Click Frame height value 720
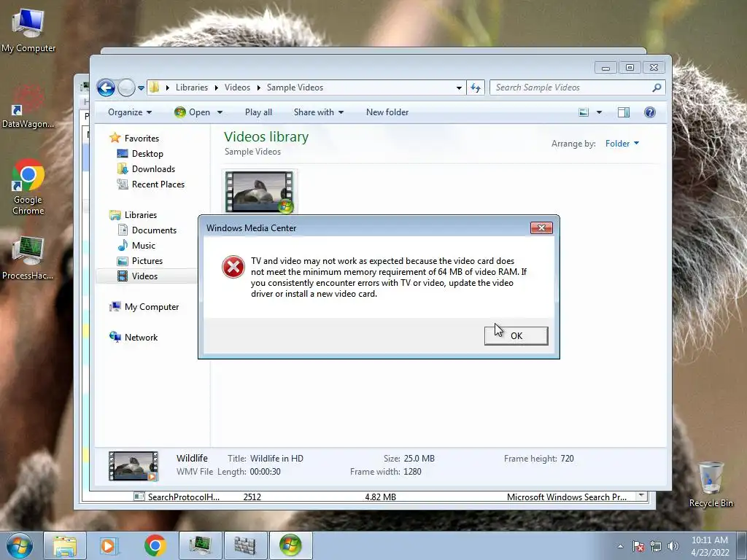The image size is (747, 560). [x=567, y=459]
